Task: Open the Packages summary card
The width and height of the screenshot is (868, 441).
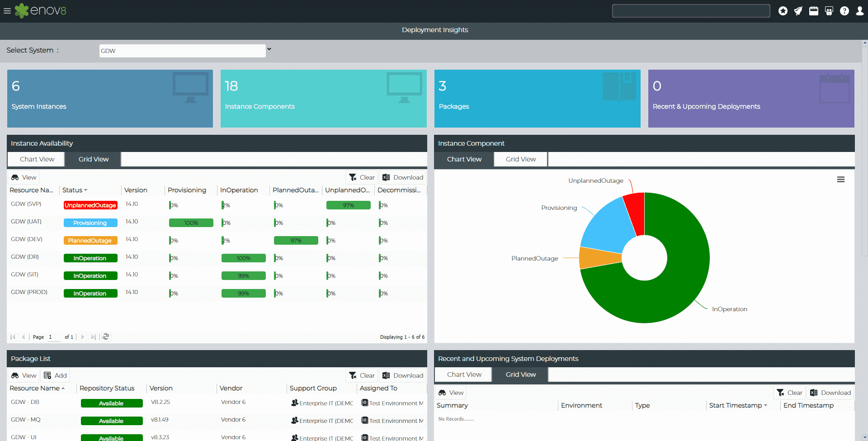Action: pyautogui.click(x=537, y=98)
